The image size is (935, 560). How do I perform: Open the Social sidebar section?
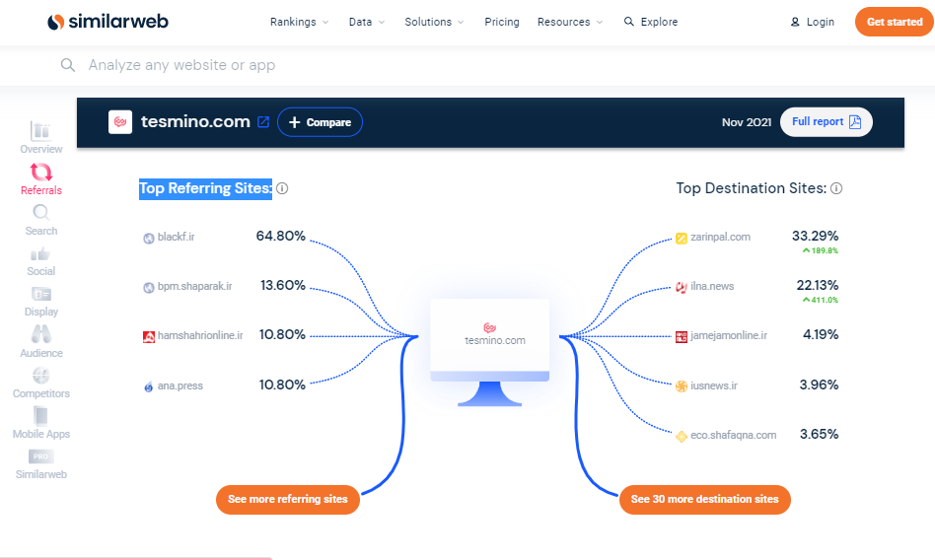pyautogui.click(x=41, y=262)
